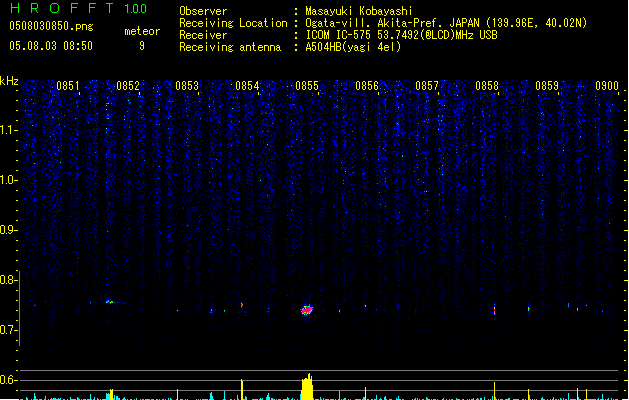Click the 0857 time marker

[427, 86]
